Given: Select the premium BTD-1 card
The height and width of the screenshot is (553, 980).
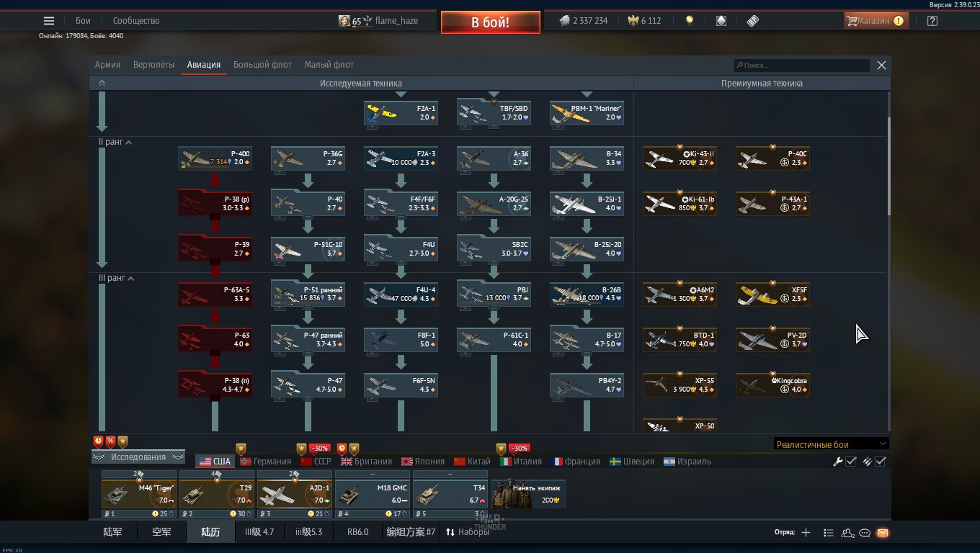Looking at the screenshot, I should [x=680, y=340].
